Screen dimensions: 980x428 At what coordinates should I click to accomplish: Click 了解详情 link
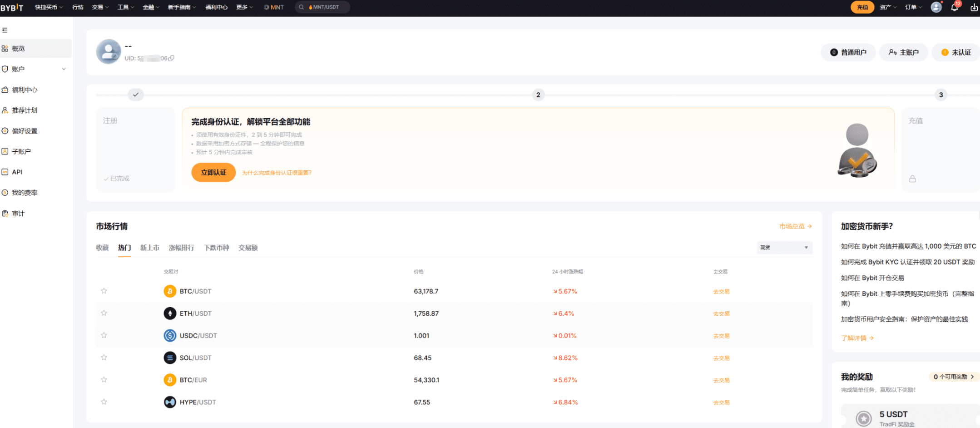(x=857, y=338)
